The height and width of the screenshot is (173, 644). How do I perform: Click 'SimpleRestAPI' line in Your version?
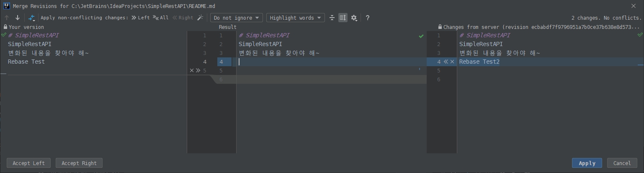pyautogui.click(x=30, y=44)
